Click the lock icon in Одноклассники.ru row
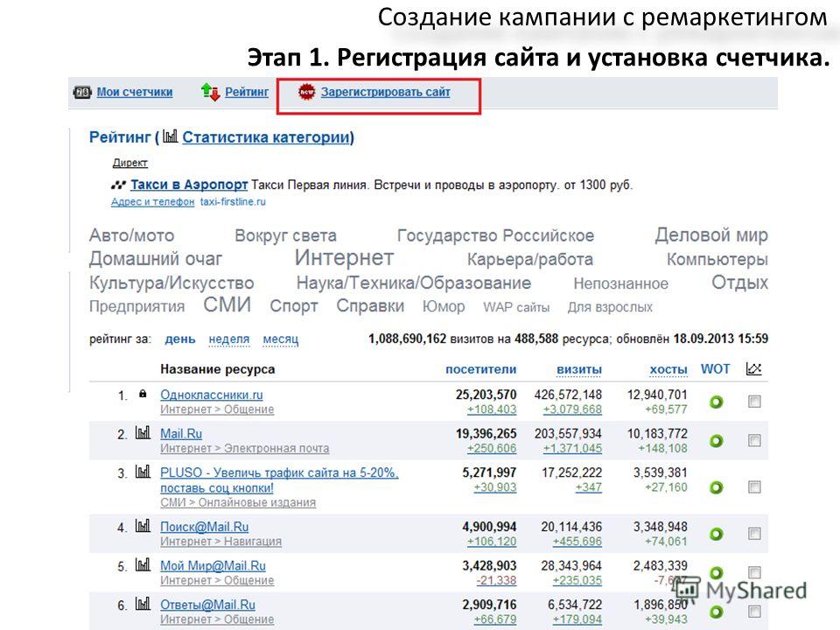 click(x=143, y=394)
